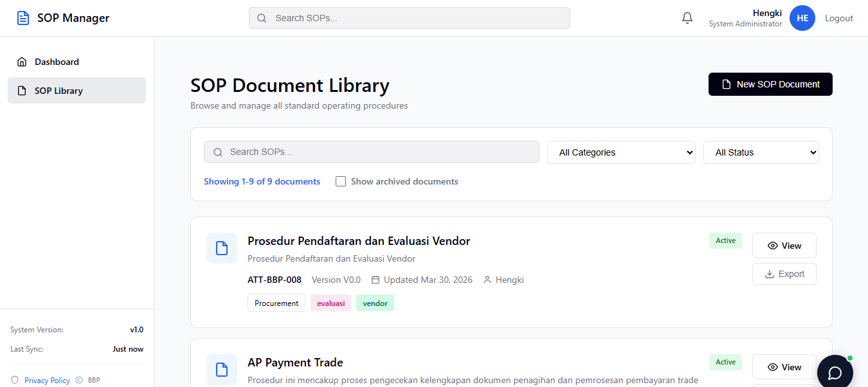This screenshot has width=868, height=387.
Task: Open the Privacy Policy link
Action: click(47, 380)
